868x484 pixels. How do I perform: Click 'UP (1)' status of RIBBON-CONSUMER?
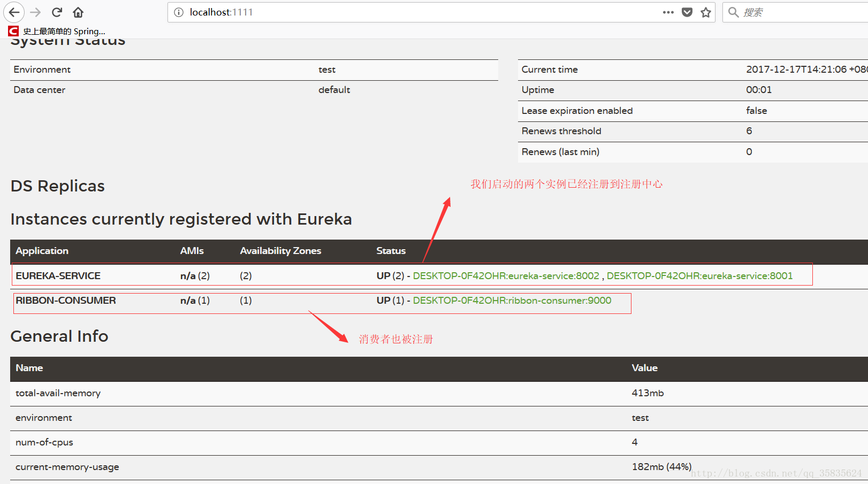click(x=390, y=301)
